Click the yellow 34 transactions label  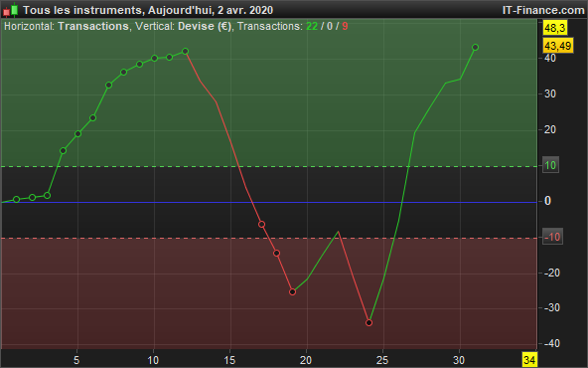point(529,360)
